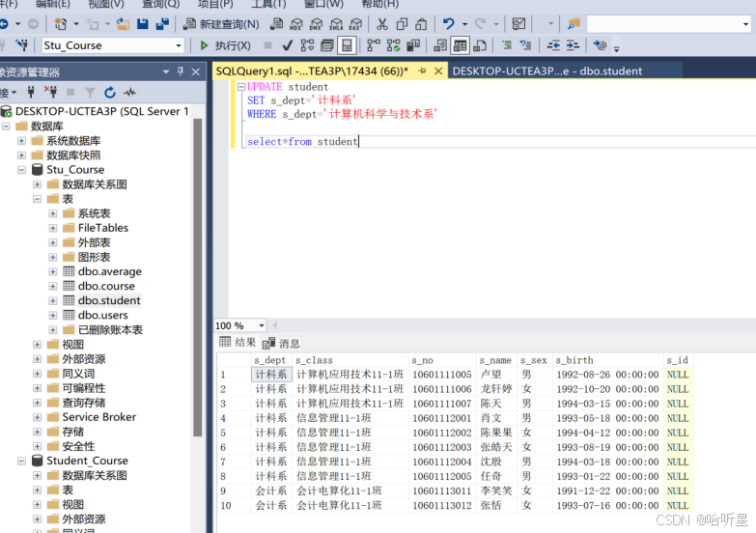This screenshot has width=756, height=533.
Task: Click the DMX query toolbar icon
Action: click(316, 23)
